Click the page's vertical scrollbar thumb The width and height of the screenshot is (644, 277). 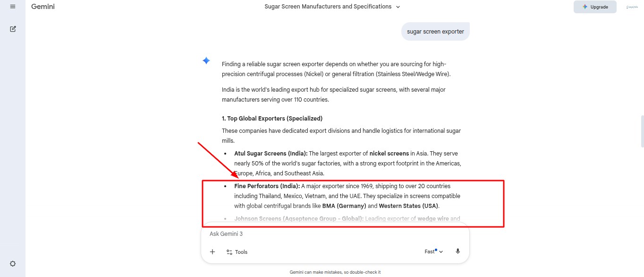[642, 131]
